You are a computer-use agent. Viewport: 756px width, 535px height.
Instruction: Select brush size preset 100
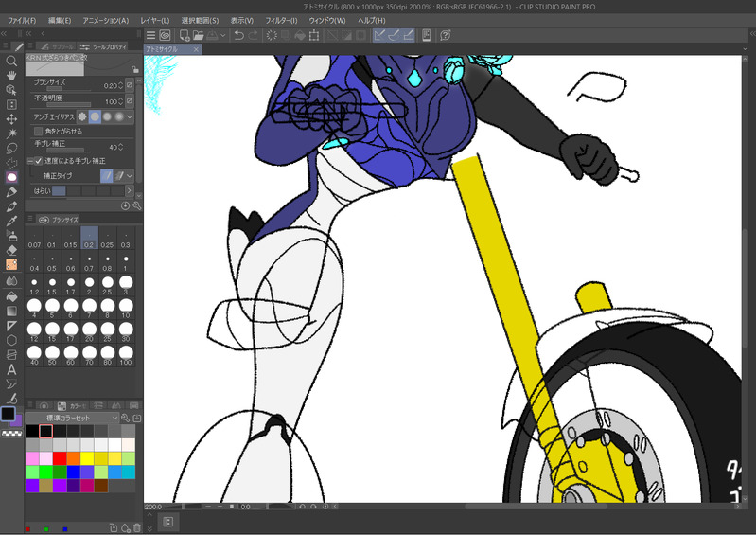pos(126,354)
